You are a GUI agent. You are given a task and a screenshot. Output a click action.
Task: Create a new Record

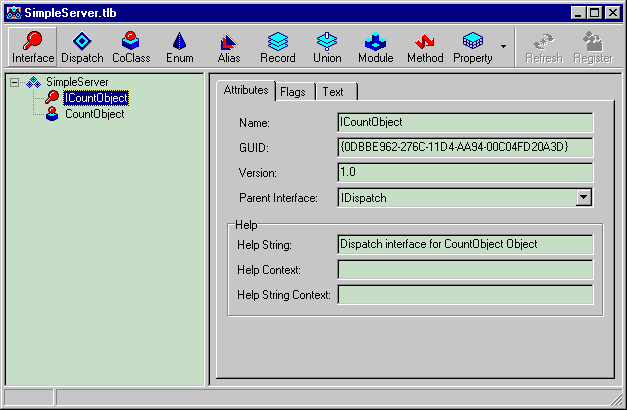coord(278,47)
